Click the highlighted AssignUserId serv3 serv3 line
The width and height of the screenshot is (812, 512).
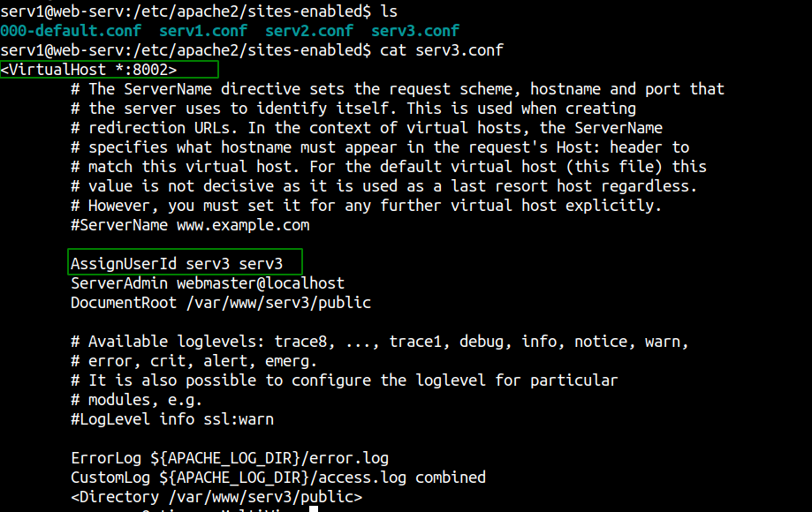click(185, 261)
